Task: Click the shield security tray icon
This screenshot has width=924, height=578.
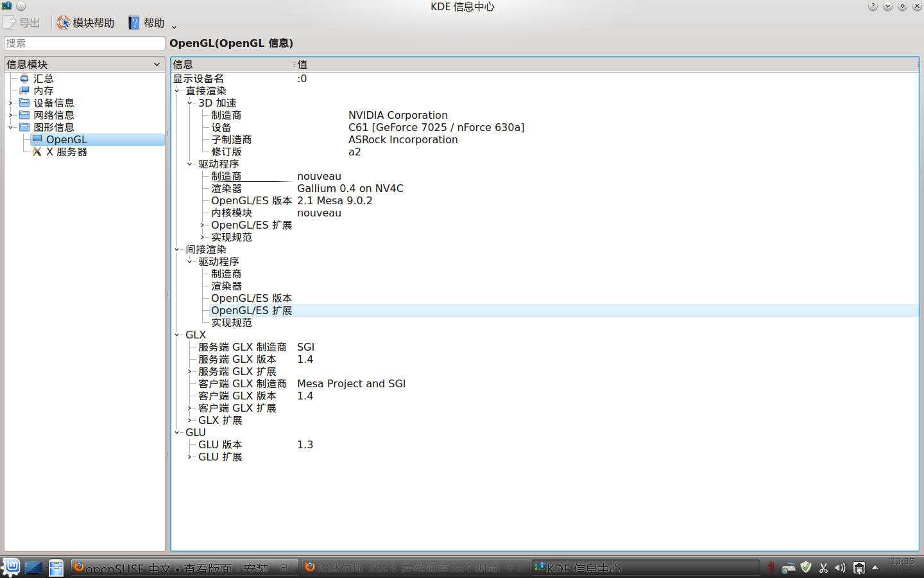Action: tap(806, 567)
